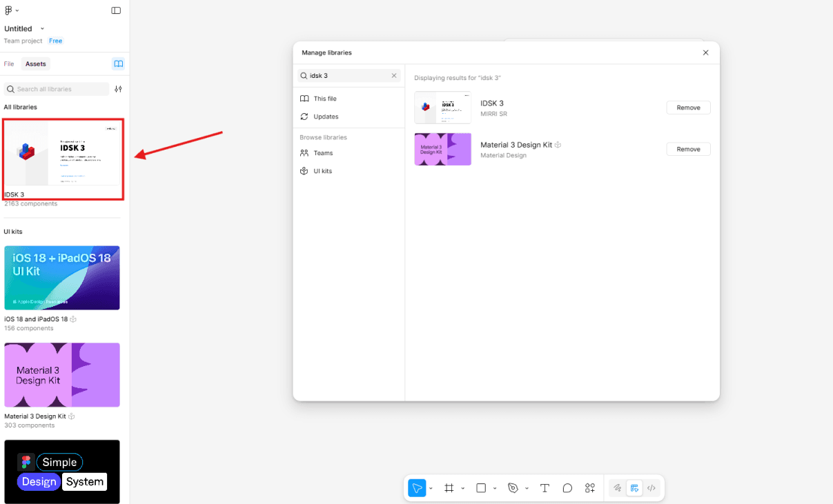Viewport: 833px width, 504px height.
Task: Click 'Team project' label
Action: [23, 41]
